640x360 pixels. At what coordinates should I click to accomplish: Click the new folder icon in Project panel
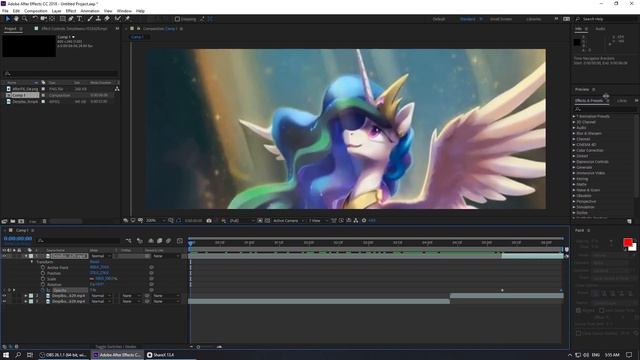(x=13, y=221)
